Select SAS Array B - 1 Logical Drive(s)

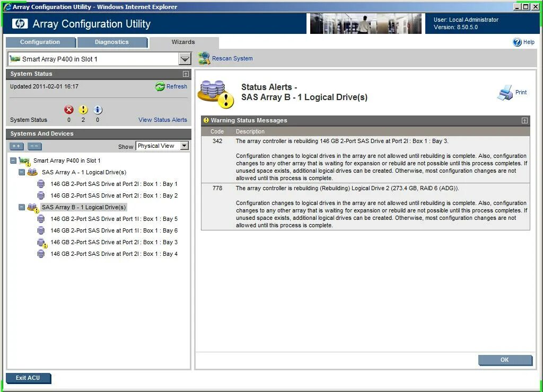[x=84, y=207]
